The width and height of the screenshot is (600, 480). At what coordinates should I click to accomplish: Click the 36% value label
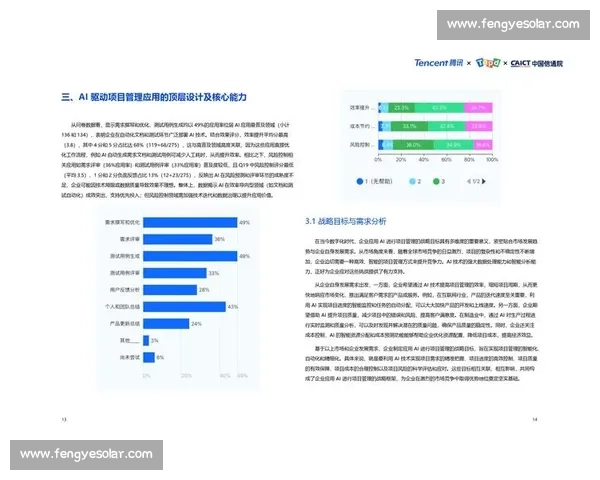tap(219, 239)
